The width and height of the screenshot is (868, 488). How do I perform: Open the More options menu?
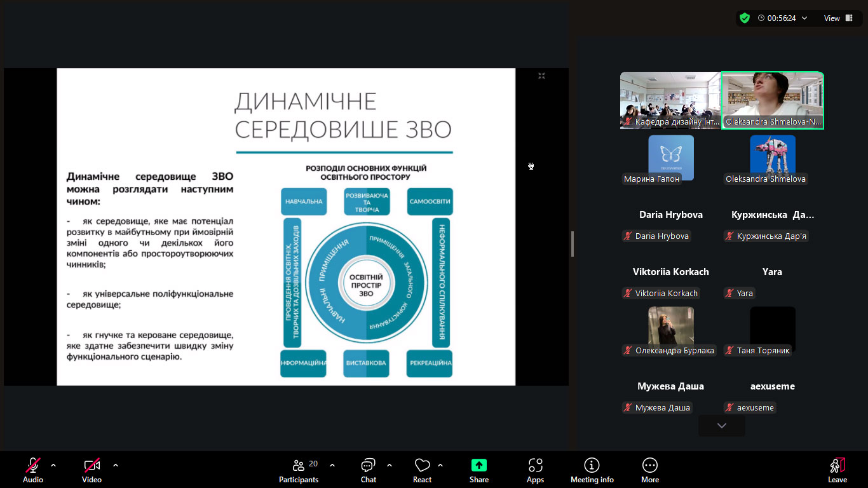click(649, 465)
